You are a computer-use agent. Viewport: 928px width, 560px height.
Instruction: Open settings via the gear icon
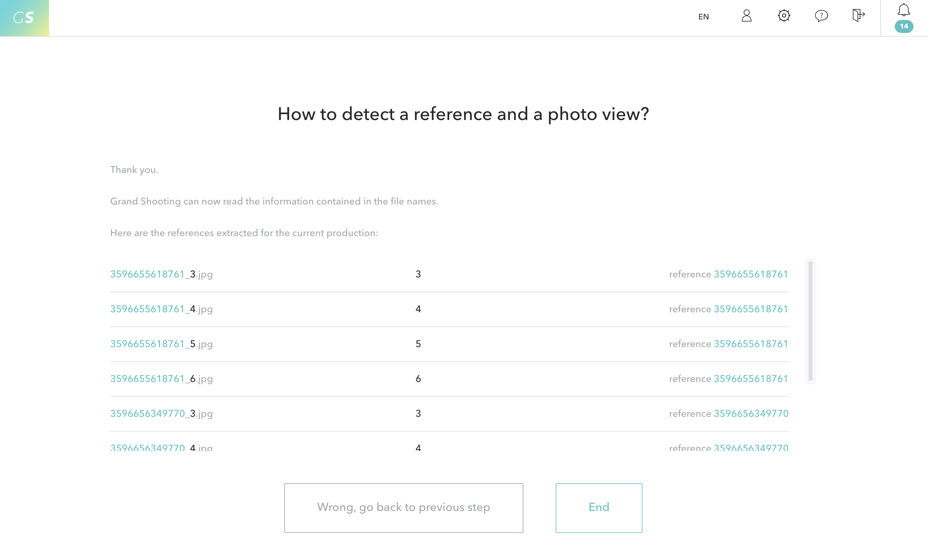[783, 16]
